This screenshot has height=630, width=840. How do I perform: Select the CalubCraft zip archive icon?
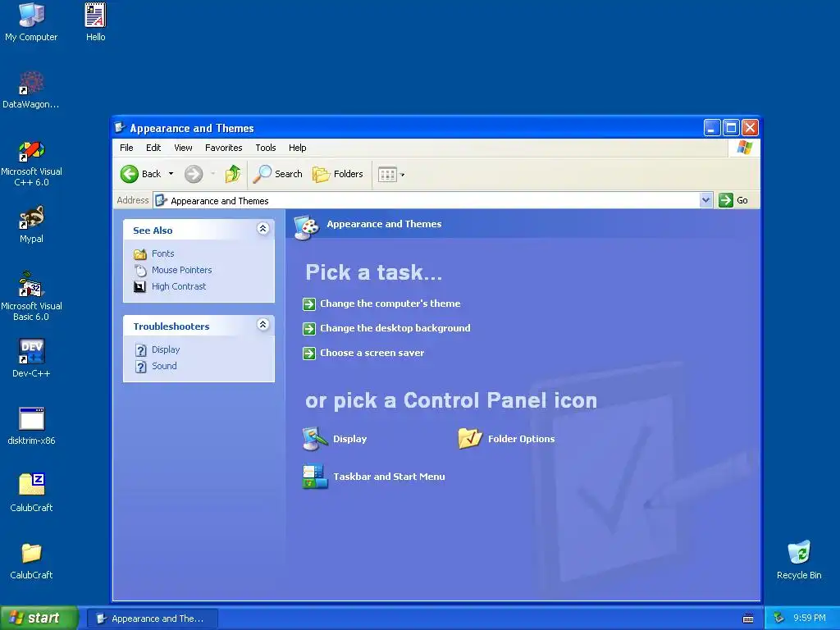[31, 485]
